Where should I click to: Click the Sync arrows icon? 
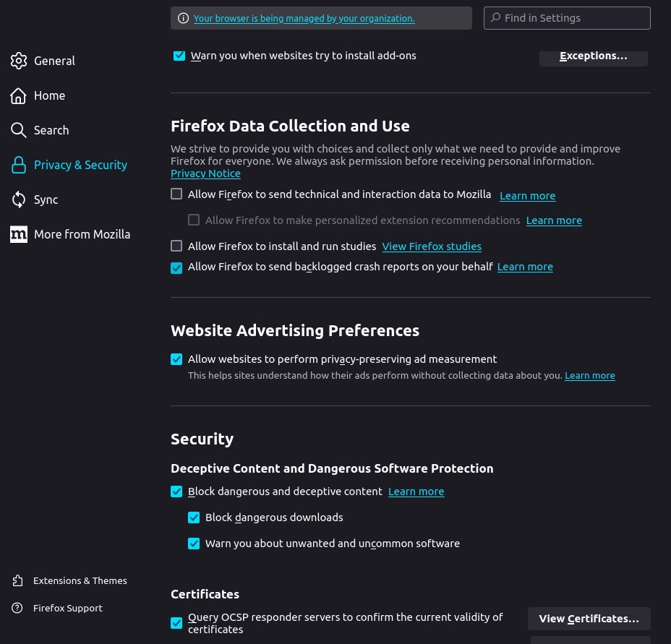coord(19,199)
